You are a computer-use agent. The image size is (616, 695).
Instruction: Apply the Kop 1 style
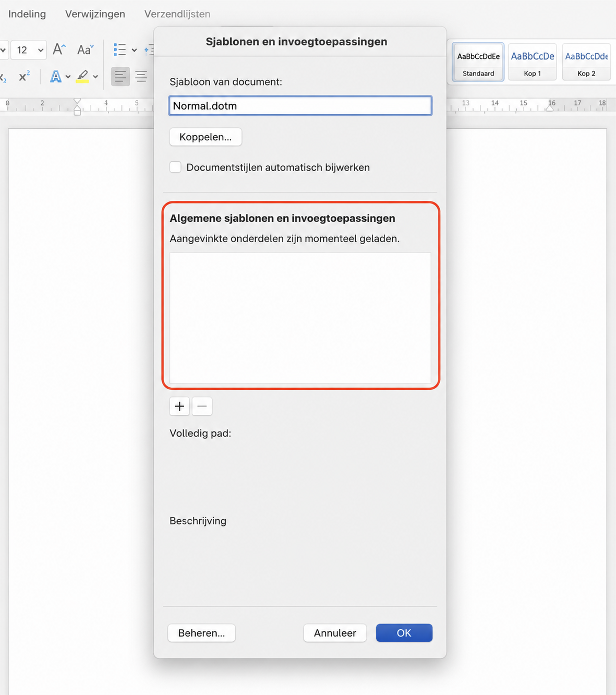coord(533,62)
